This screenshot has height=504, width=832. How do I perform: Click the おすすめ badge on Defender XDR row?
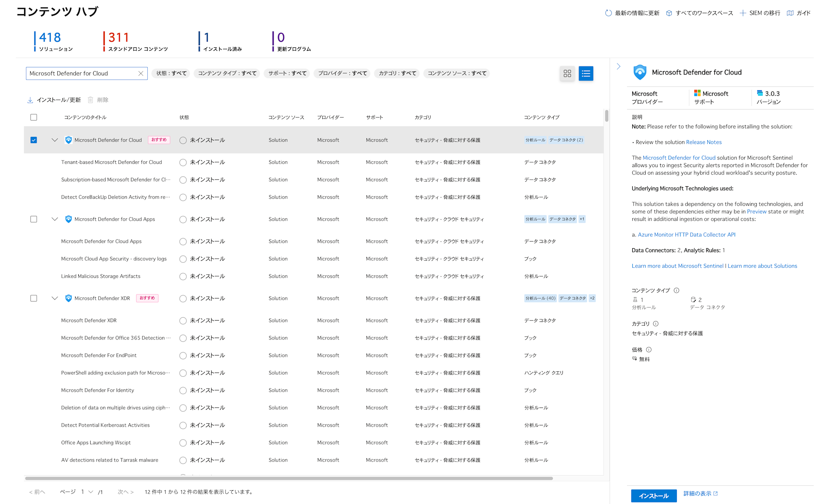click(x=147, y=298)
